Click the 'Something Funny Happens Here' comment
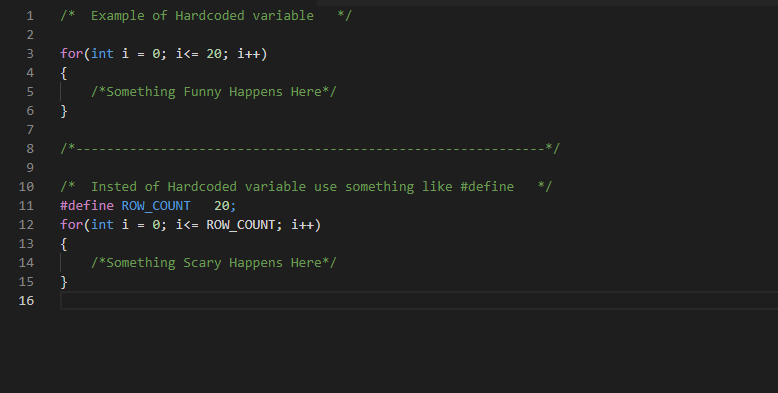This screenshot has width=778, height=393. click(214, 92)
